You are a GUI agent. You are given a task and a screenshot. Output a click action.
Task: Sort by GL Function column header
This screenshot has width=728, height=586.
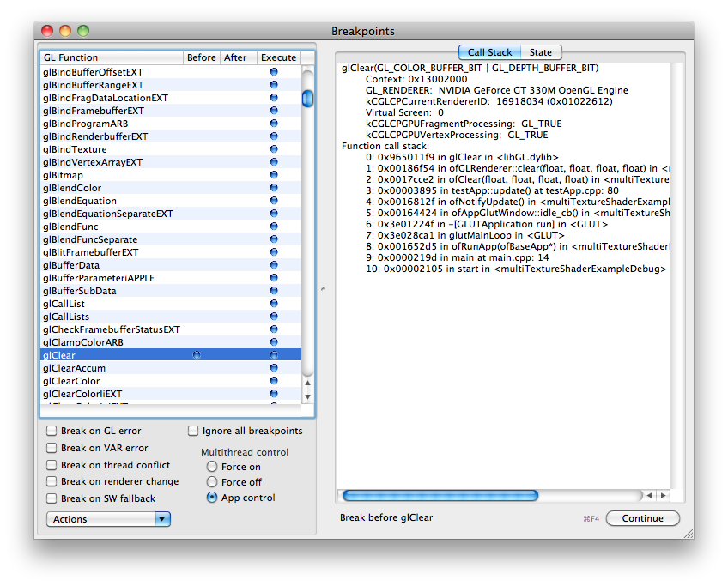tap(112, 57)
